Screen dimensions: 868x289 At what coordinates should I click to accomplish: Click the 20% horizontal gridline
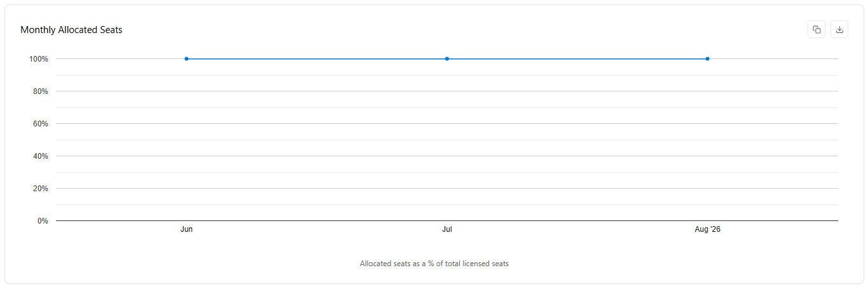447,188
